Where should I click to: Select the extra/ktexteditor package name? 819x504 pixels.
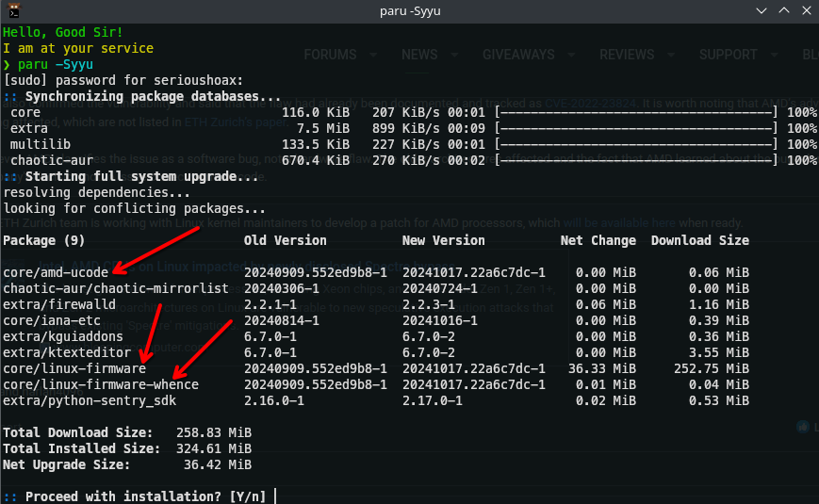point(67,352)
